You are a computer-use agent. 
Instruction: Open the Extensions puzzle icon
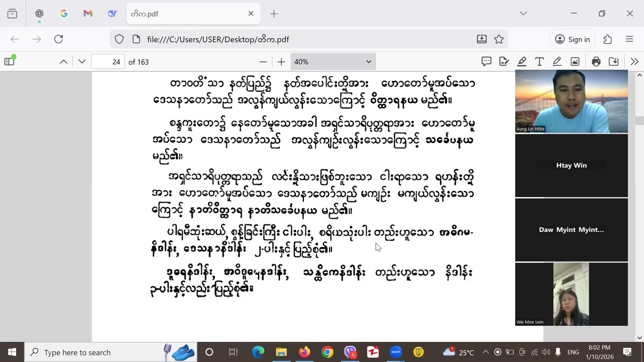coord(607,39)
